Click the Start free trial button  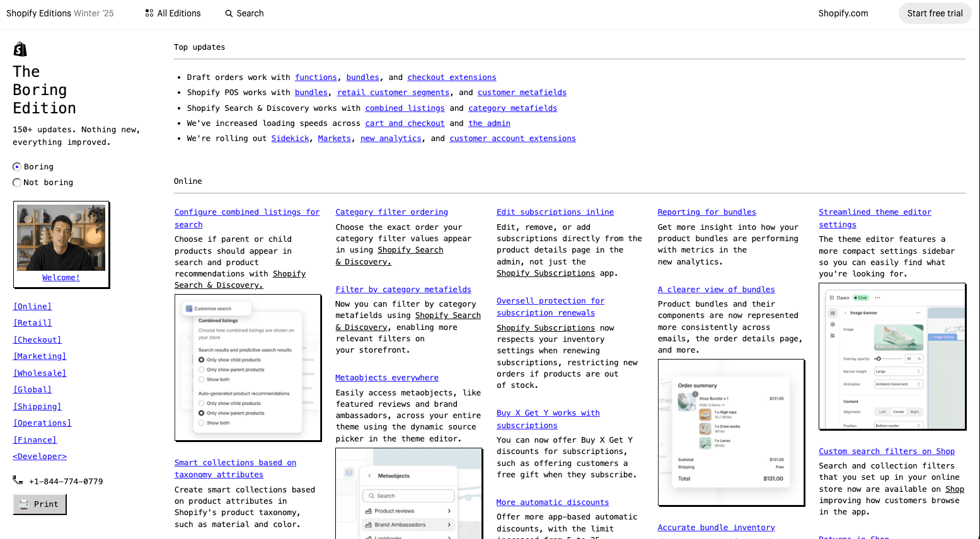[935, 13]
